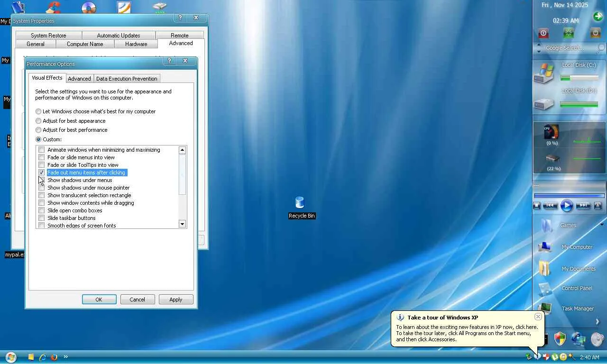
Task: Open the Games folder icon in sidebar
Action: click(546, 225)
